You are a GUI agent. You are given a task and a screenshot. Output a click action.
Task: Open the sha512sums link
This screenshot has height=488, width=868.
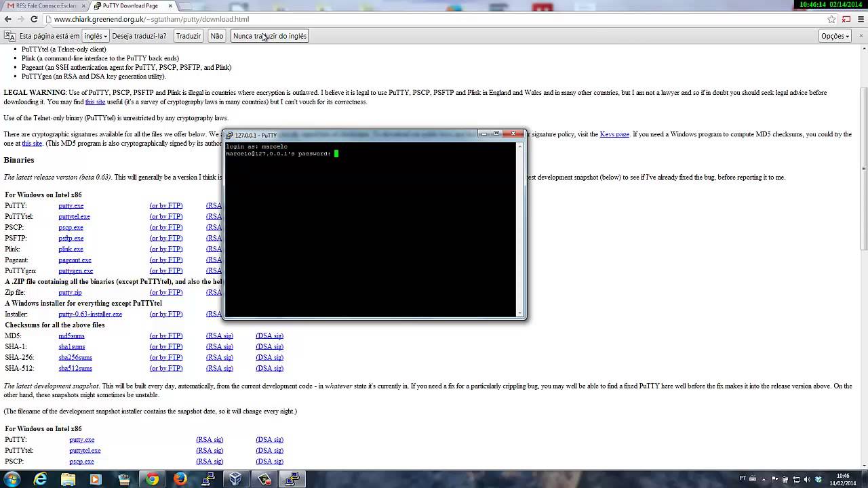pos(75,368)
